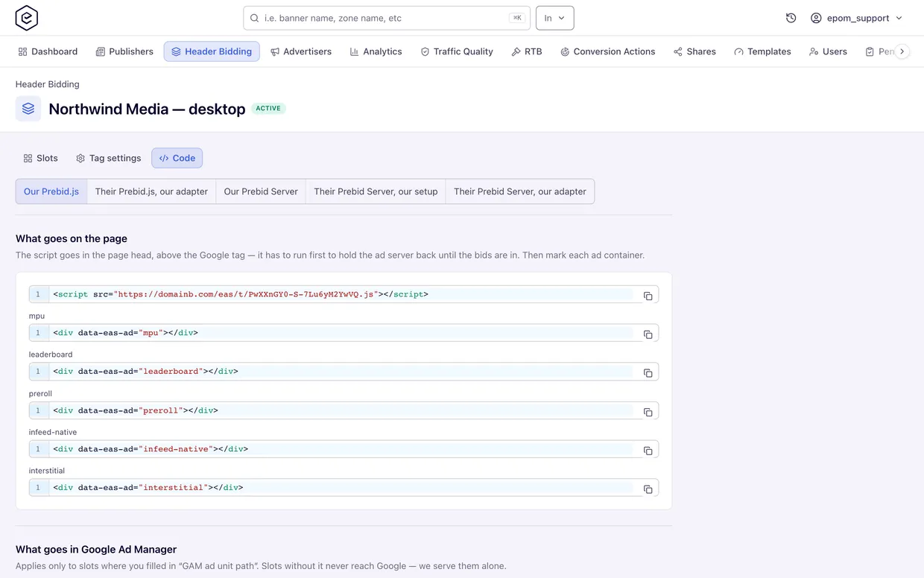Click the layers icon beside Northwind Media

click(28, 109)
